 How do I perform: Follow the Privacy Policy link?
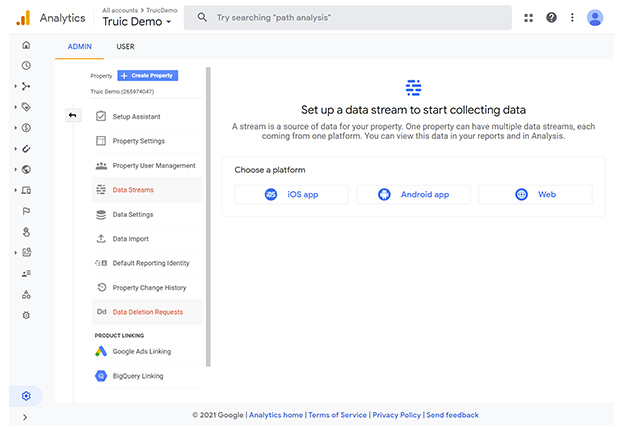pos(396,415)
